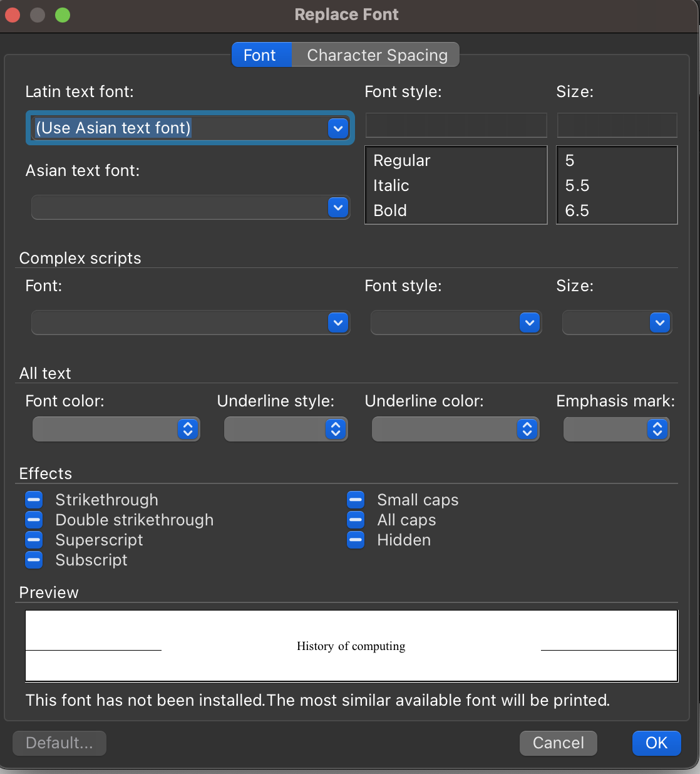Image resolution: width=700 pixels, height=774 pixels.
Task: Toggle Double strikethrough checkbox
Action: click(34, 520)
